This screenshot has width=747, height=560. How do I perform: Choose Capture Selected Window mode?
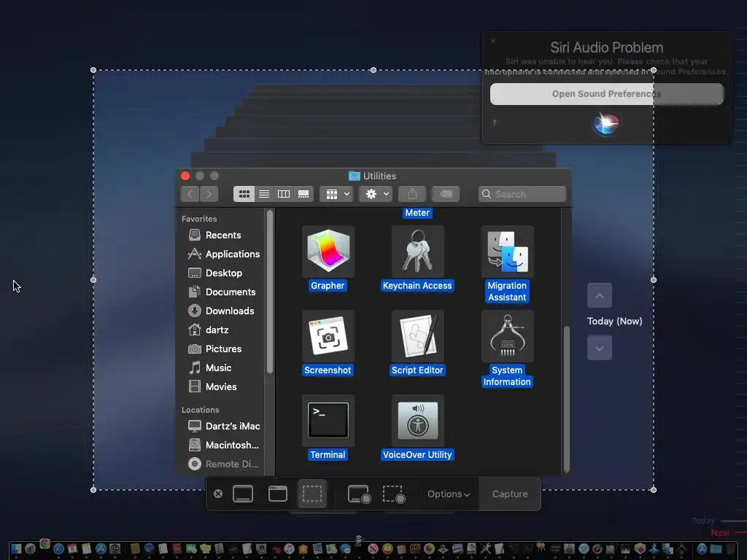(x=278, y=494)
